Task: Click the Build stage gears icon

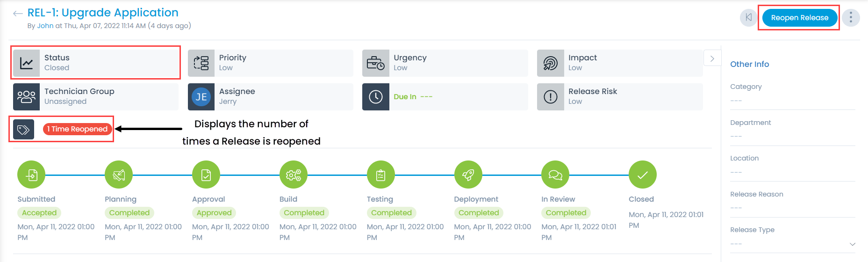Action: 294,175
